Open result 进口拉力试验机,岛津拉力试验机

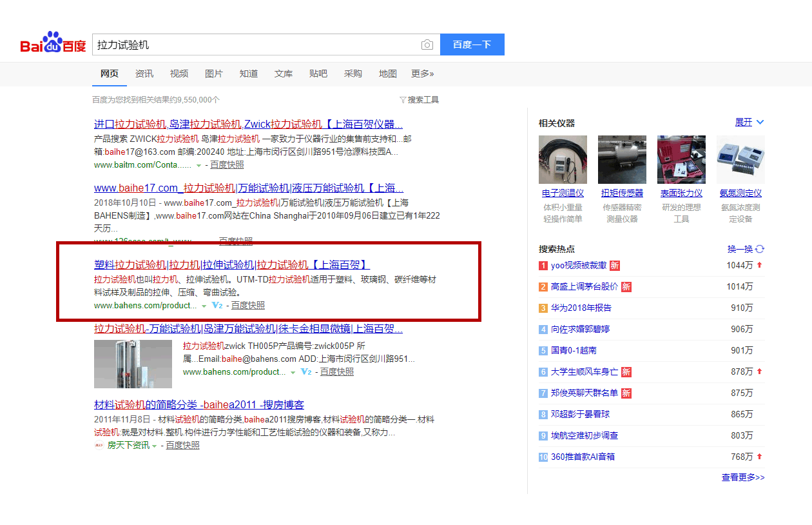point(248,124)
